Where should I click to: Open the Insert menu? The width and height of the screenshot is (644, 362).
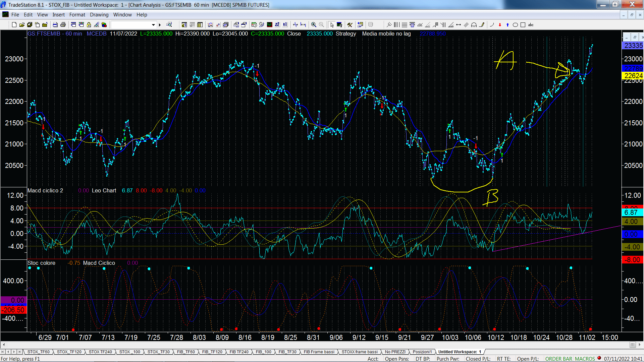tap(59, 15)
